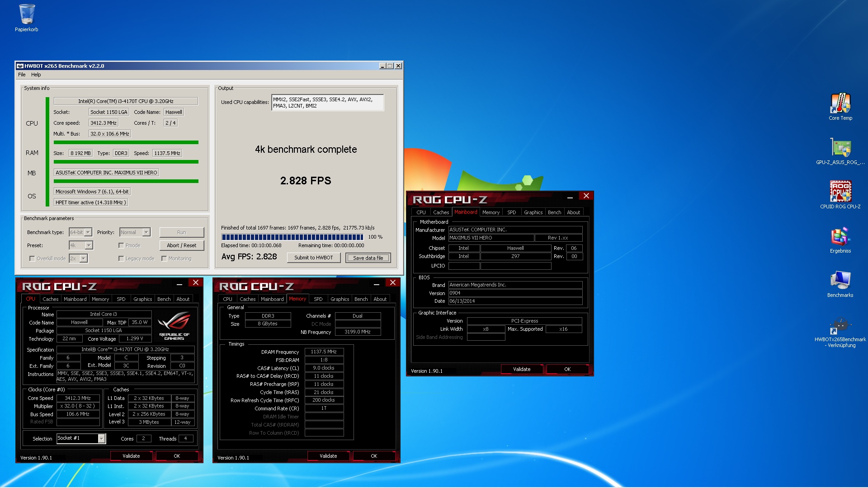Click the NB Frequency 3199.0 MHz value
Viewport: 868px width, 488px height.
tap(358, 332)
